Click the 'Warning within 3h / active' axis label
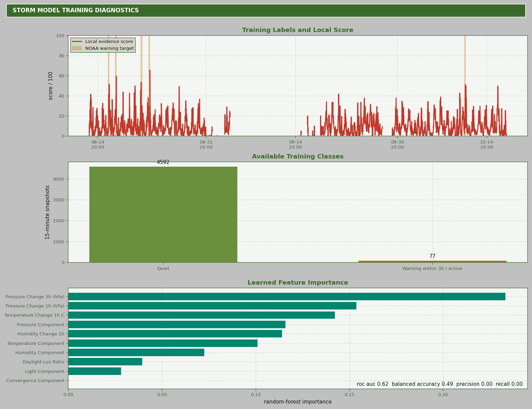This screenshot has height=409, width=532. pyautogui.click(x=432, y=269)
